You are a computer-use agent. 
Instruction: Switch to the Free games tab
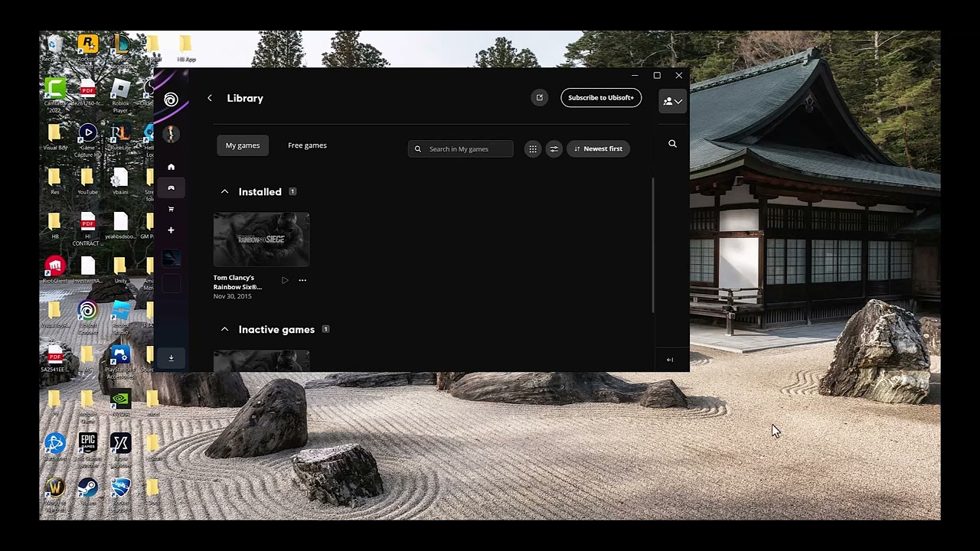307,145
